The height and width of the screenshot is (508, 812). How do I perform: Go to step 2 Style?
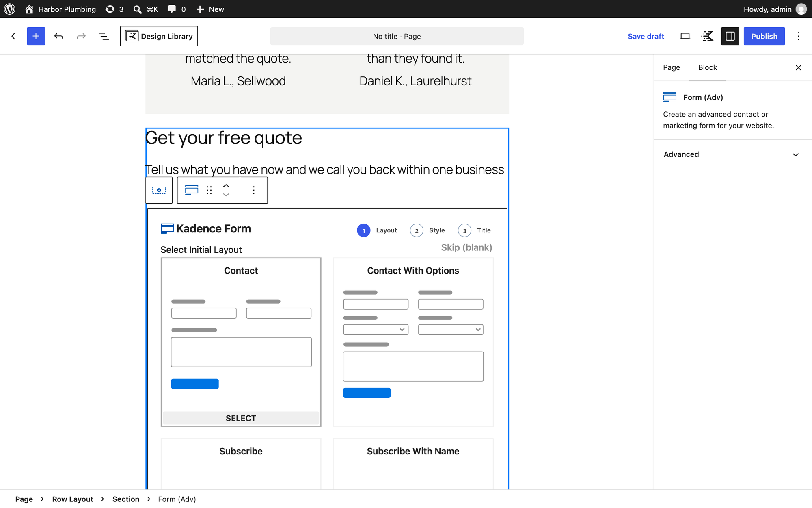427,230
